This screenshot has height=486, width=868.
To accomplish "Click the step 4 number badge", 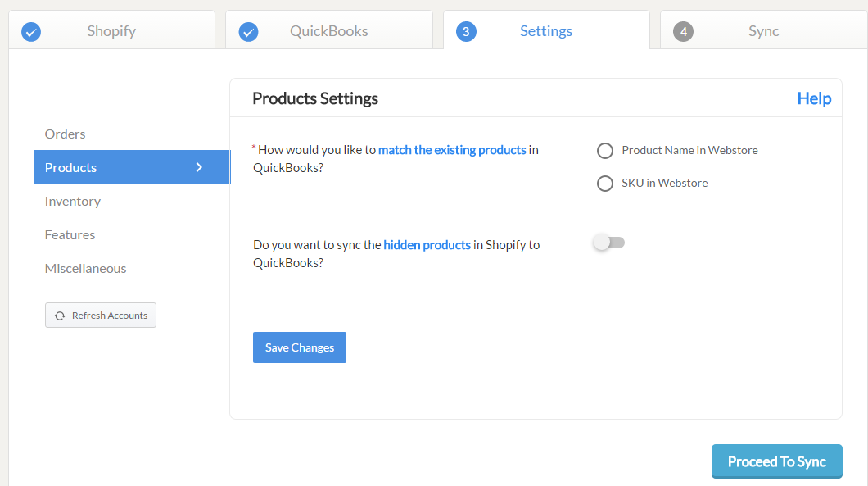I will pyautogui.click(x=683, y=32).
